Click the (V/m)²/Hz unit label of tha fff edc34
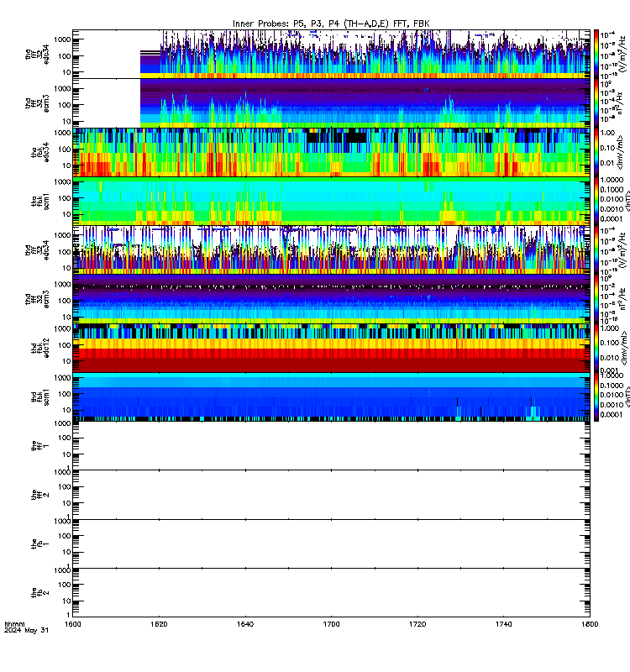This screenshot has height=672, width=630. point(622,54)
